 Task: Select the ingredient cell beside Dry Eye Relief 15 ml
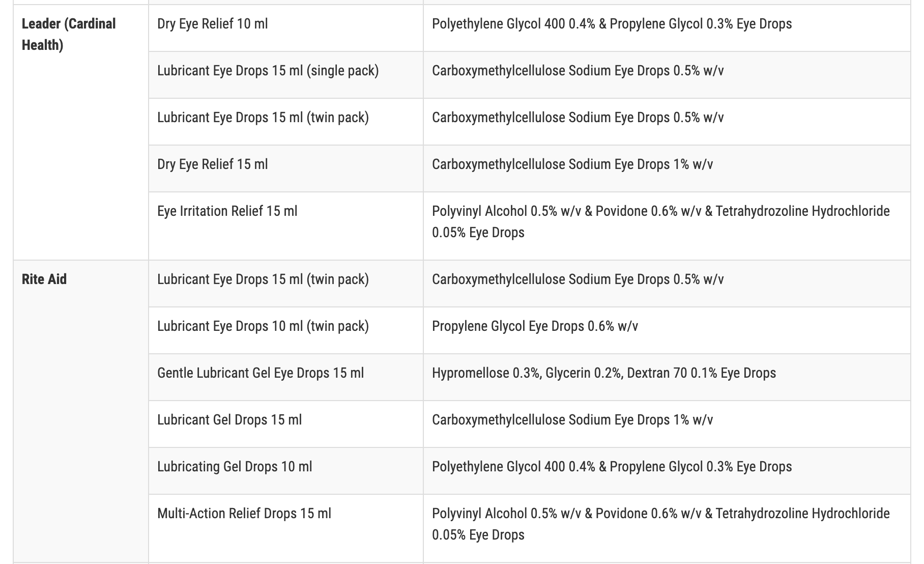(x=572, y=164)
